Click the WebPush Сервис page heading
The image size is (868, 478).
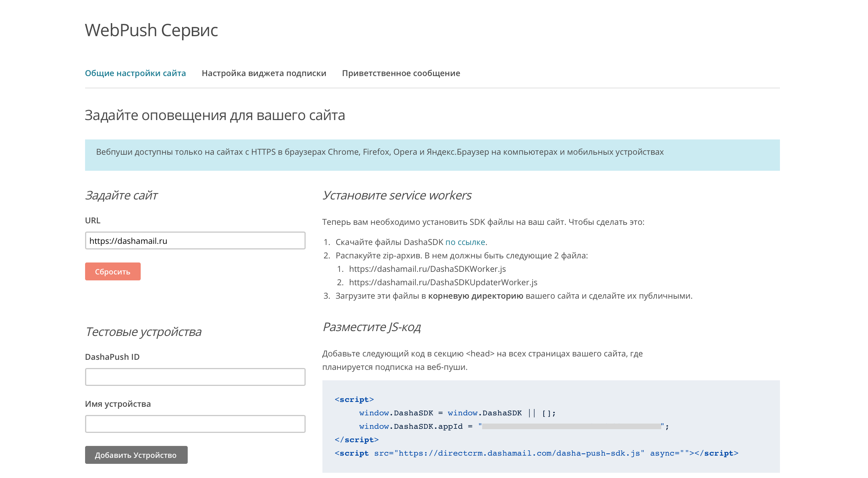[x=151, y=30]
